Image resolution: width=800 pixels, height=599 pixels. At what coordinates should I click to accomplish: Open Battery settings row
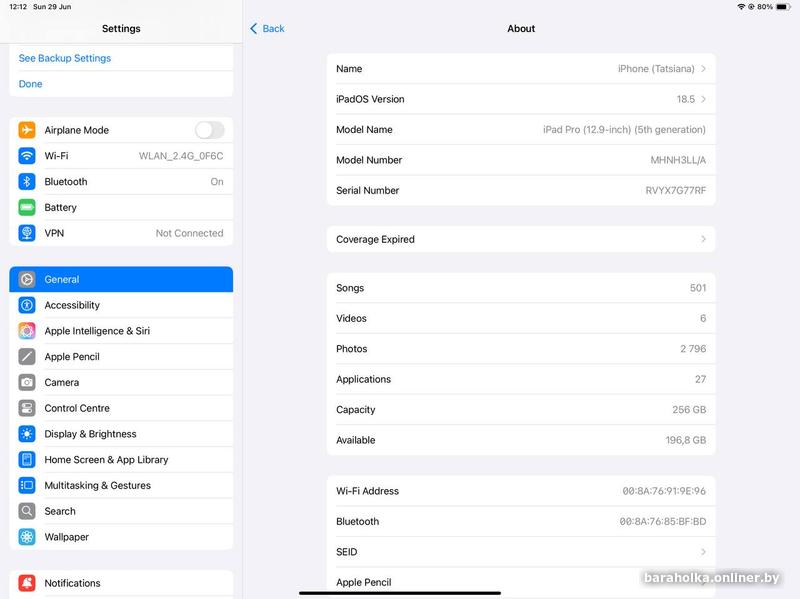(121, 207)
